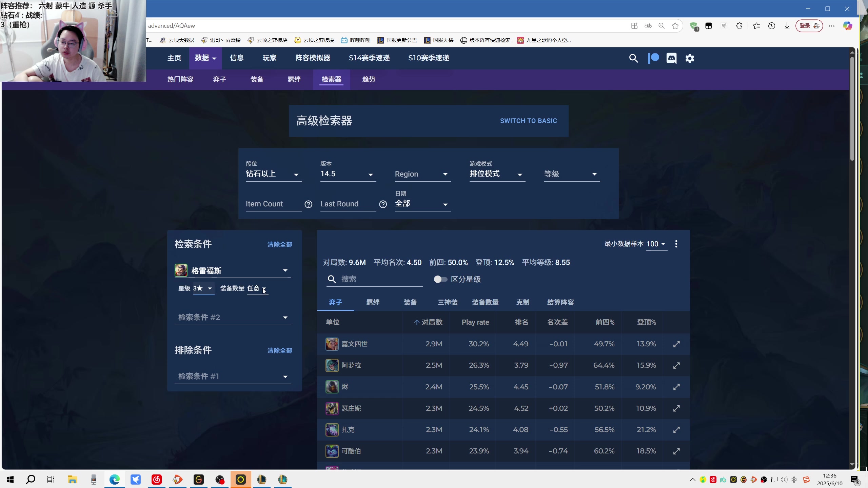Screen dimensions: 868x488
Task: Expand the 可酷伯 row details
Action: pyautogui.click(x=676, y=451)
